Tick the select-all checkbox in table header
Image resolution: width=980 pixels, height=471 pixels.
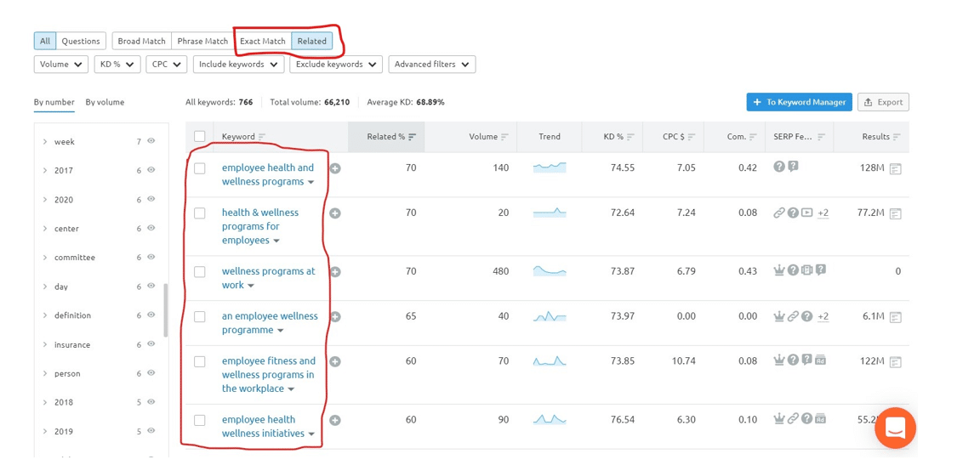[199, 136]
